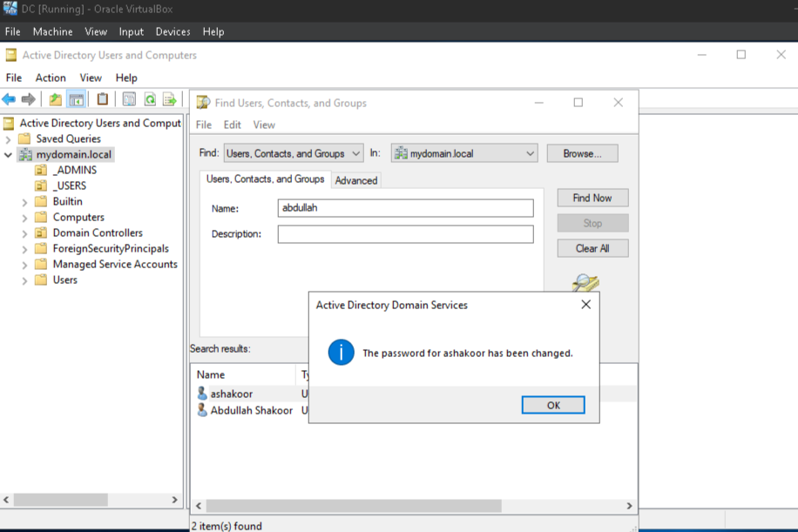Open the VirtualBox Devices menu
The image size is (798, 532).
[172, 31]
